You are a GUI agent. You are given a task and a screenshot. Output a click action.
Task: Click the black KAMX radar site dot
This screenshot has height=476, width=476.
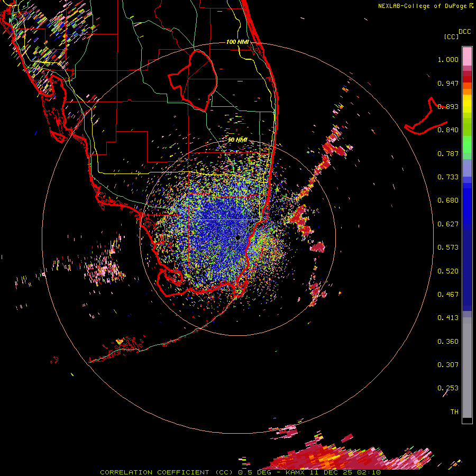[238, 237]
